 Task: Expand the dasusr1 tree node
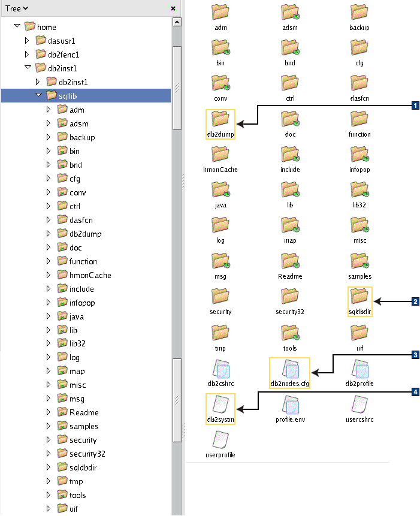click(27, 41)
